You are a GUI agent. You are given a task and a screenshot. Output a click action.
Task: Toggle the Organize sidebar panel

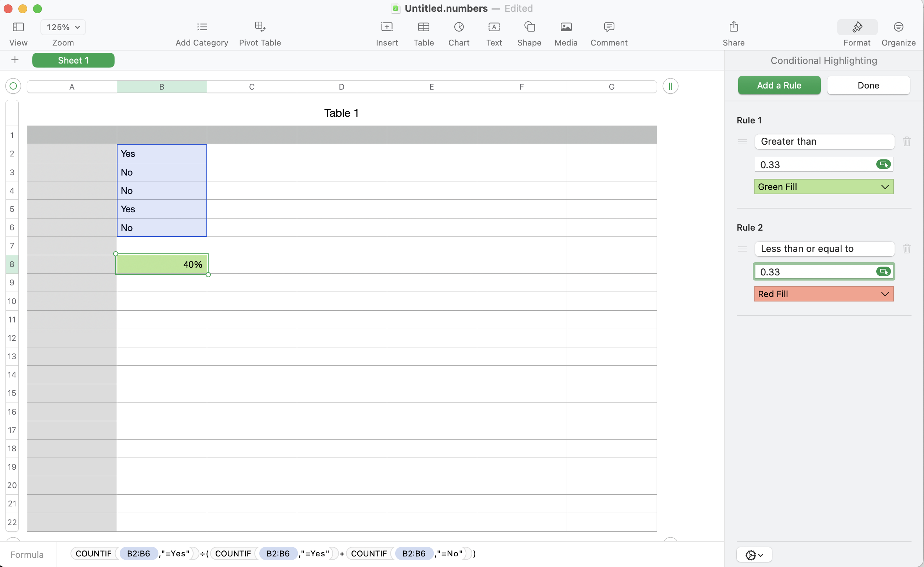[x=898, y=27]
